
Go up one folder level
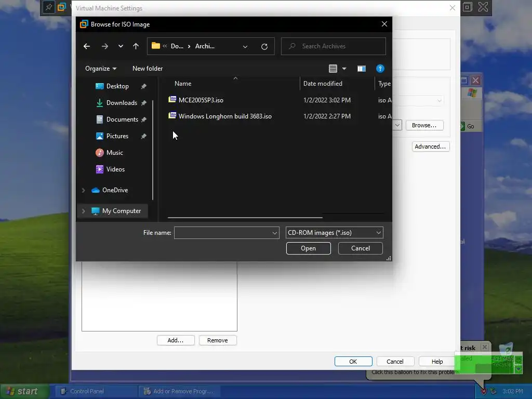[136, 46]
